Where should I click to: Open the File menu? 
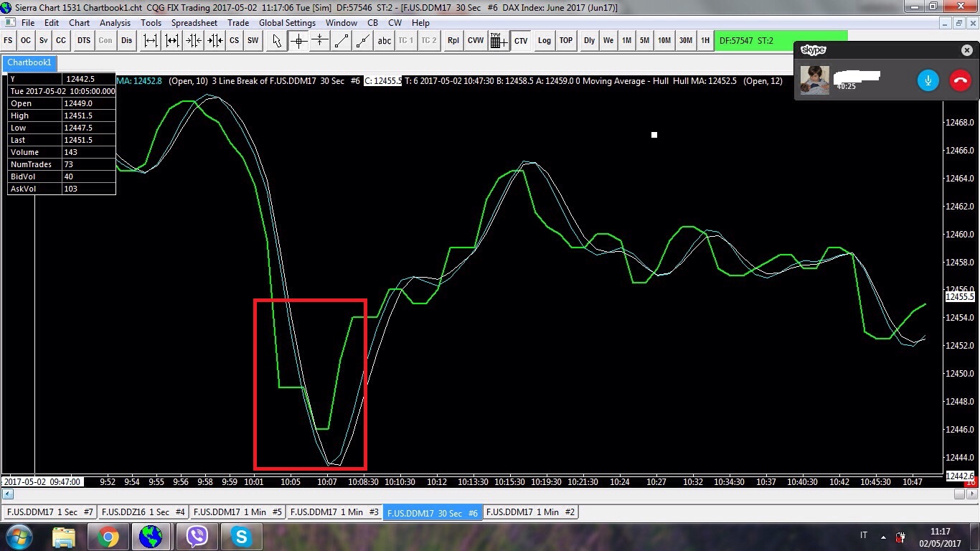(28, 23)
